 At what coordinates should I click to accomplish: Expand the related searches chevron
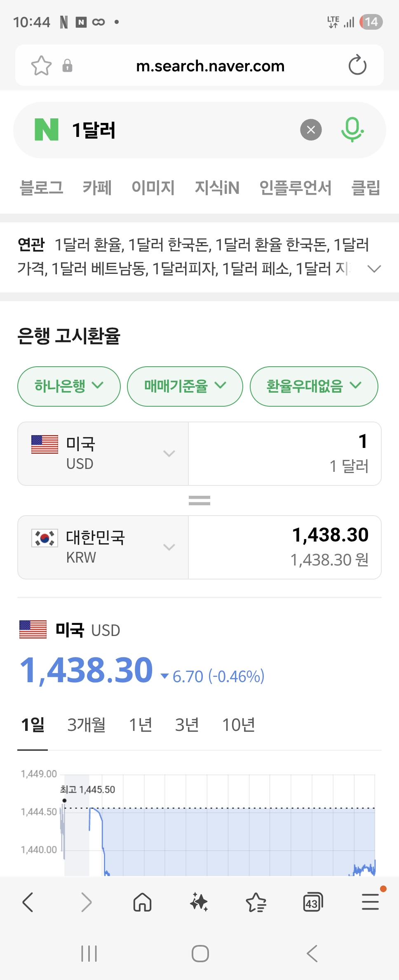374,269
